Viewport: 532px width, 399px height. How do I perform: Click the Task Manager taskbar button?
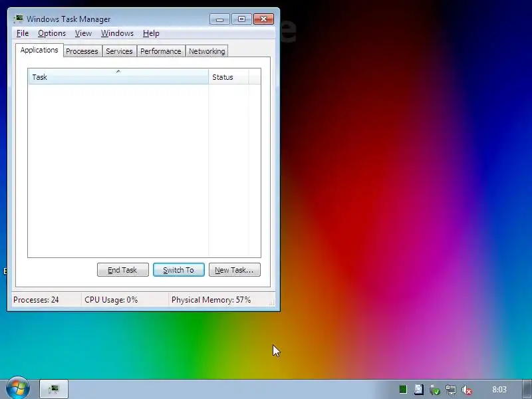click(x=54, y=389)
